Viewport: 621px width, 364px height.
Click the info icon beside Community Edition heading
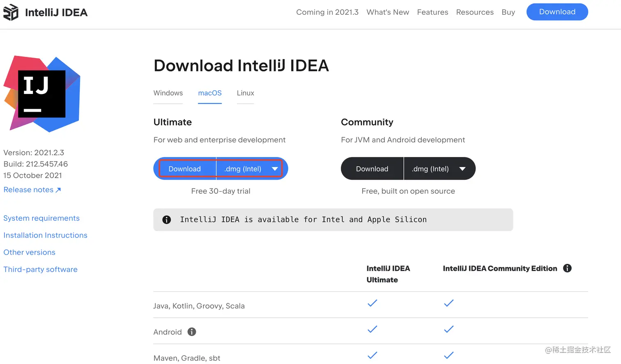pyautogui.click(x=567, y=268)
